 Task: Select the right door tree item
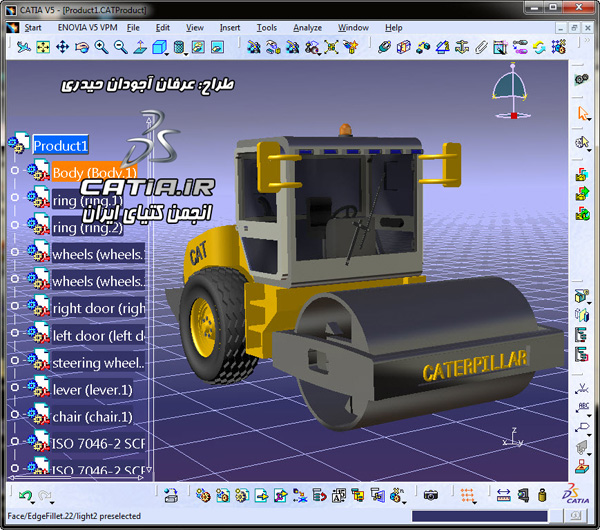(98, 308)
